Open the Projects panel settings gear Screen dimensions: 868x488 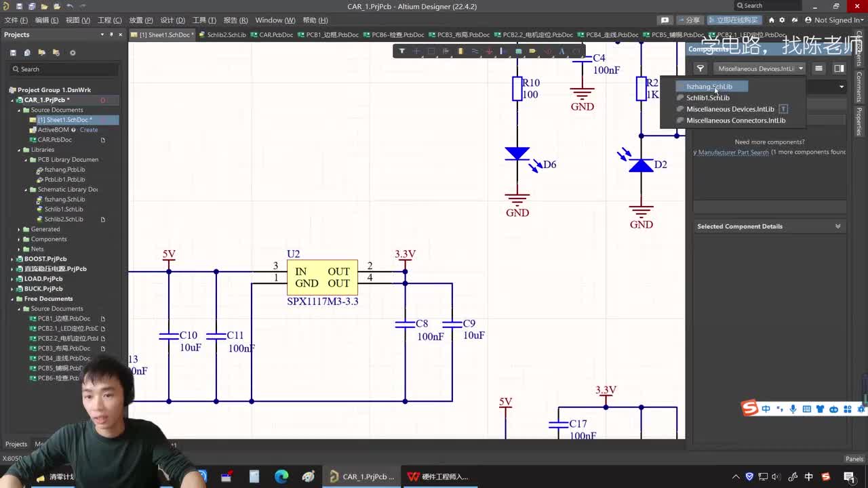point(73,53)
